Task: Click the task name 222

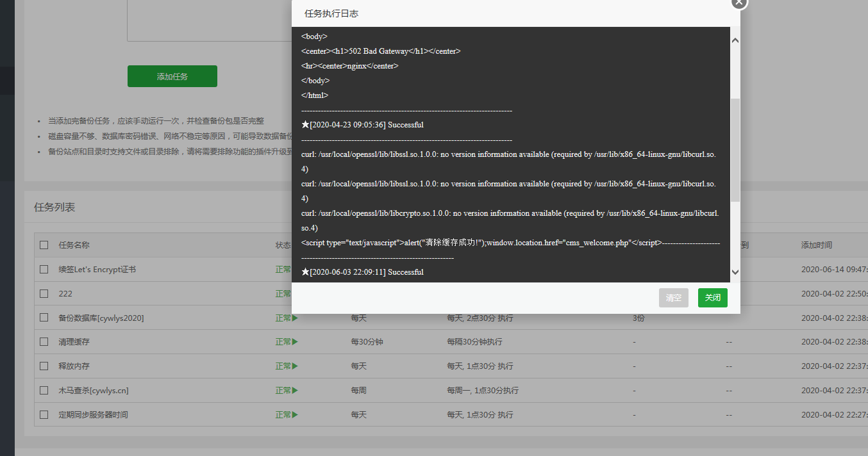Action: [x=65, y=293]
